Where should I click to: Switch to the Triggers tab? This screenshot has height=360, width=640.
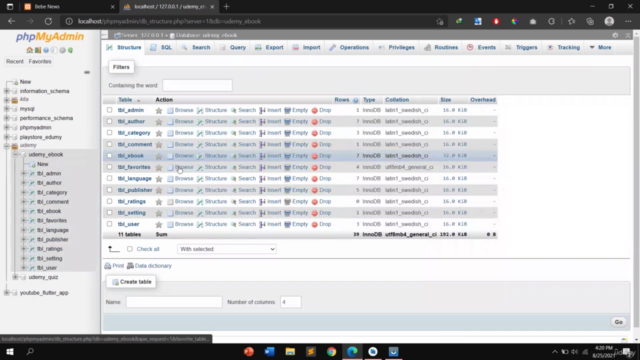522,47
